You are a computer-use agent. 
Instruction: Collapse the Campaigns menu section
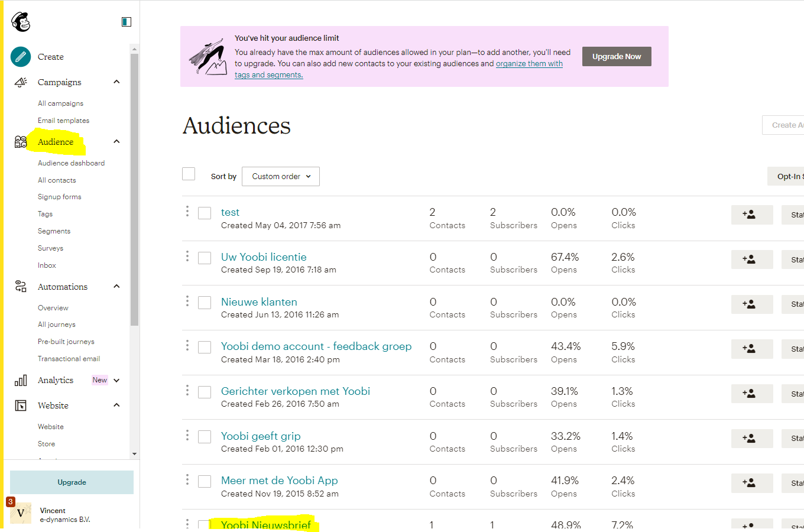[x=116, y=82]
